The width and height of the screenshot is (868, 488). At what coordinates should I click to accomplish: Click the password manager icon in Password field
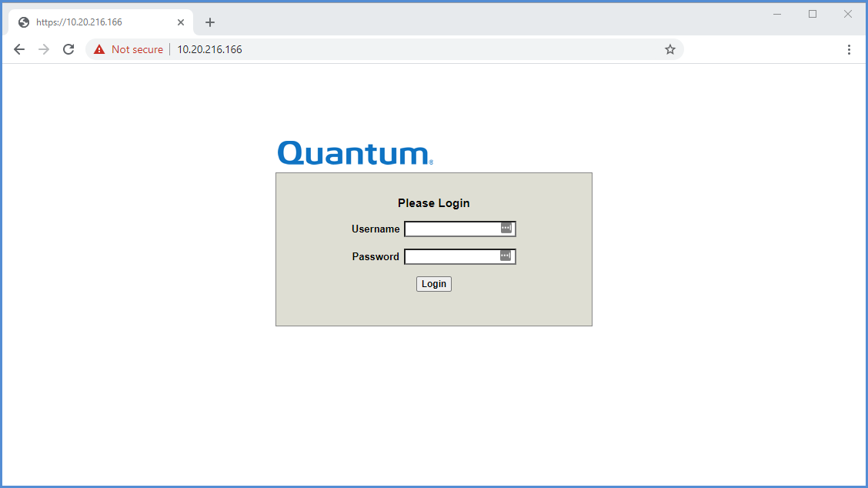(506, 256)
